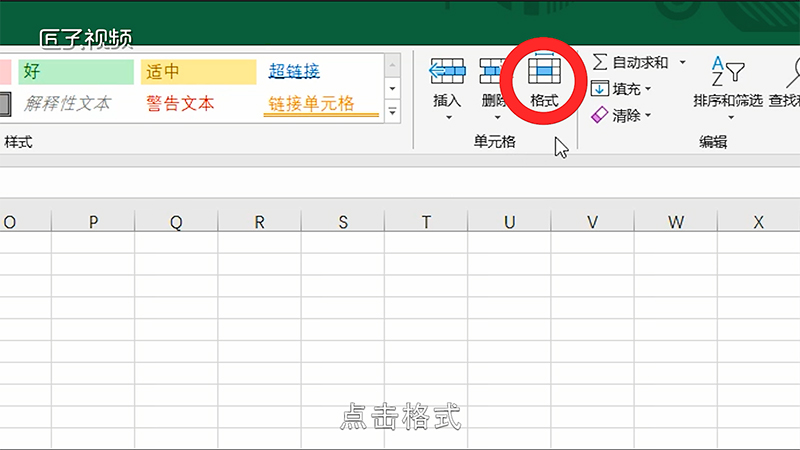Select the column Q header

coord(176,222)
